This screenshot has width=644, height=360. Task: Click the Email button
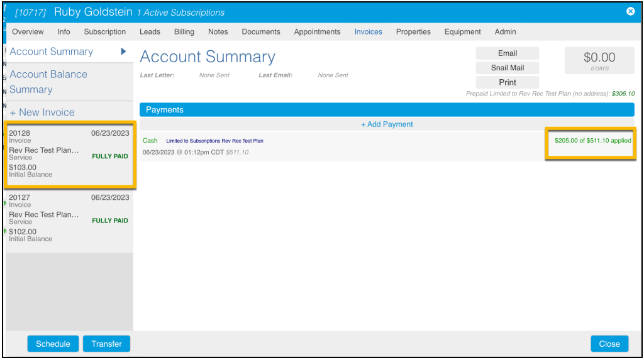click(507, 53)
